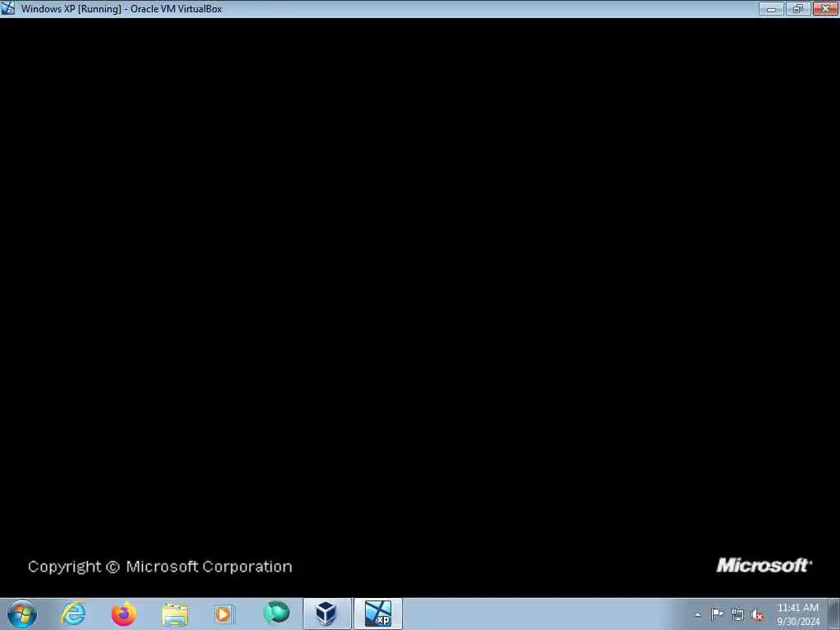Click the VirtualBox window title bar icon
The width and height of the screenshot is (840, 630).
[x=8, y=8]
